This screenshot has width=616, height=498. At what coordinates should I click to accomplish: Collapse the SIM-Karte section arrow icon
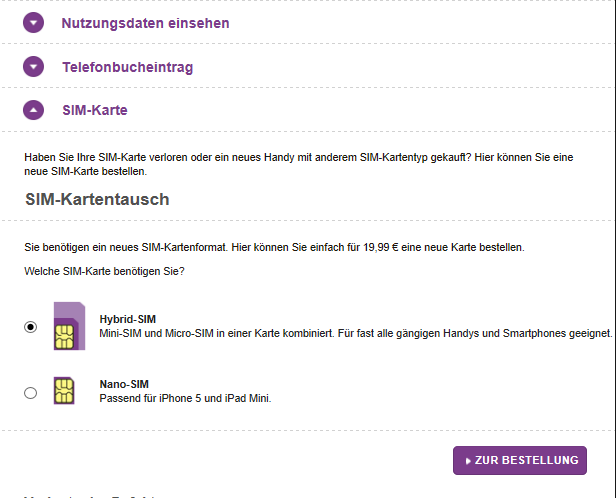point(34,110)
